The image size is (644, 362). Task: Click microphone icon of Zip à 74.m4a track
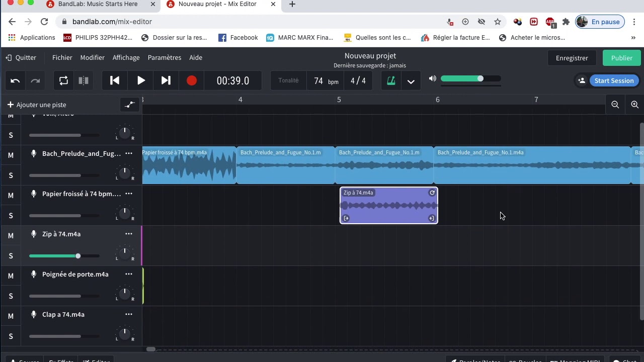coord(34,234)
